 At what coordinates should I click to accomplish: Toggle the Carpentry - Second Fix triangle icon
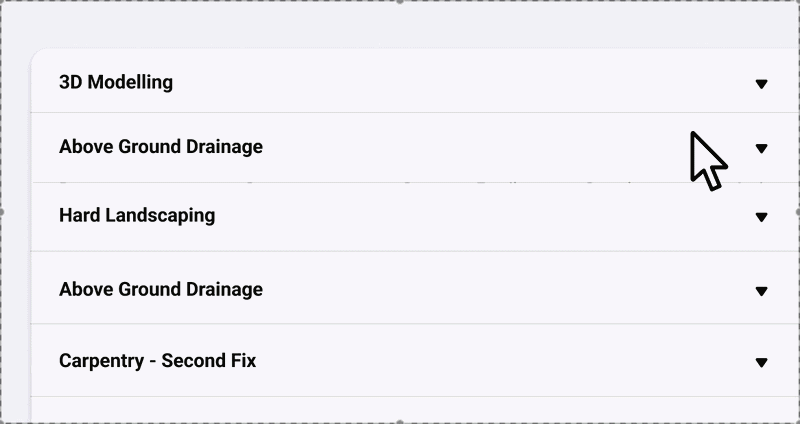pos(761,362)
